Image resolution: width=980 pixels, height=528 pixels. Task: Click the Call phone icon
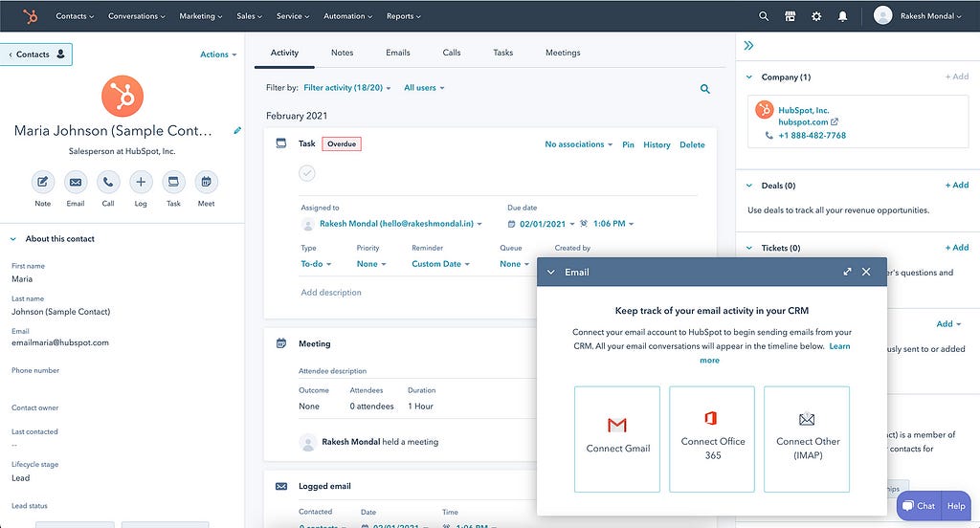108,182
